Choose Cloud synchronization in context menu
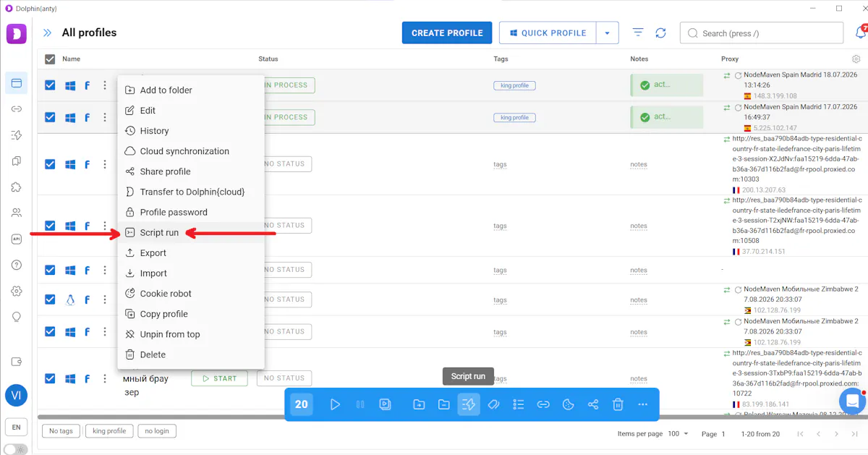 pos(191,151)
